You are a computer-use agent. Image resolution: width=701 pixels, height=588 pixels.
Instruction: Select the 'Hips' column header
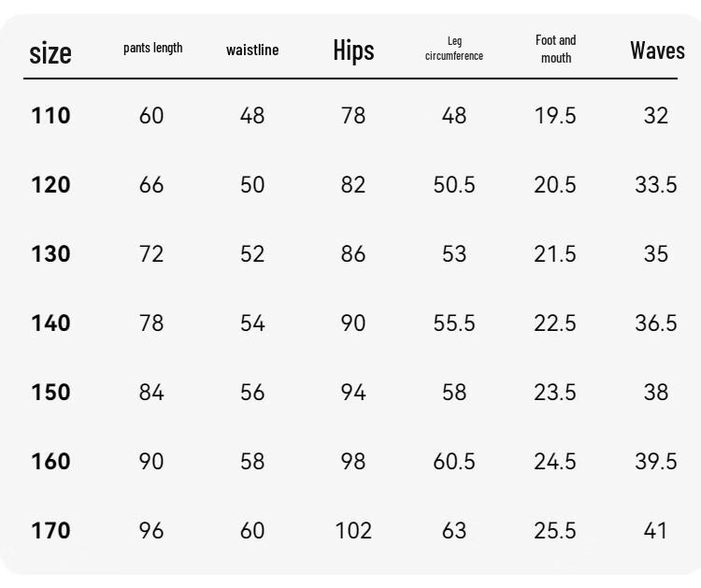353,50
